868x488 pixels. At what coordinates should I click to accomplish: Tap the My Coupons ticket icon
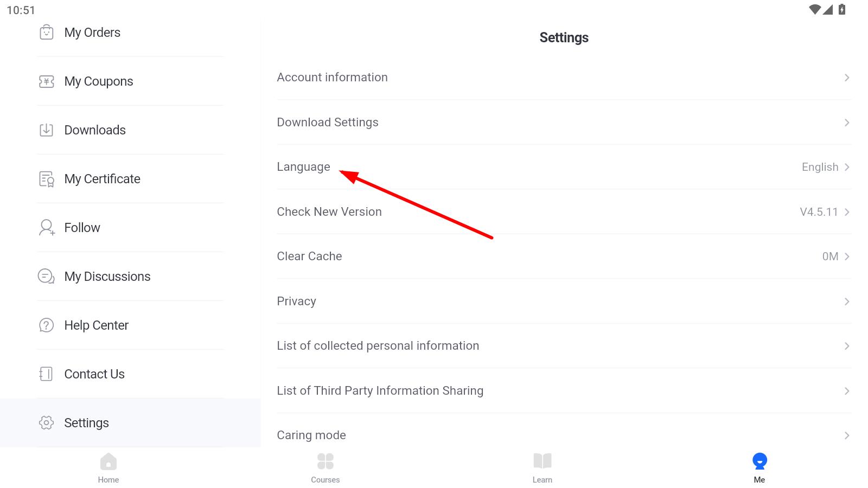point(47,81)
